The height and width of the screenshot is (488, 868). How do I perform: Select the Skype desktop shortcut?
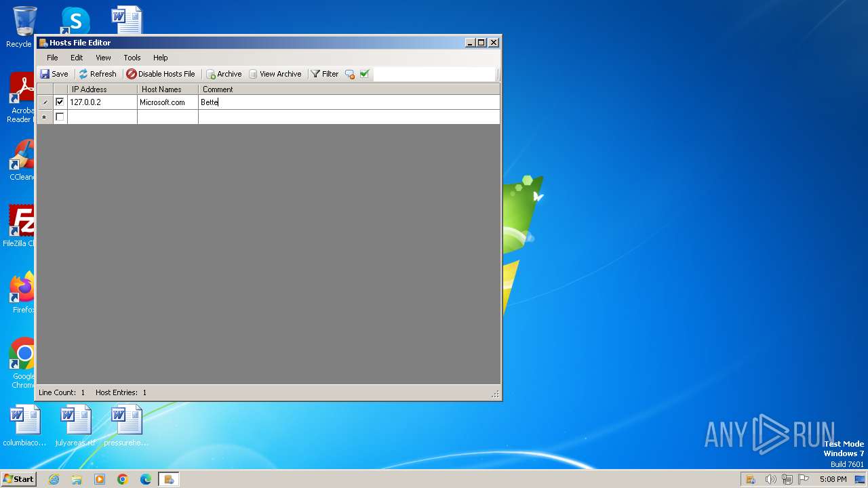tap(75, 20)
